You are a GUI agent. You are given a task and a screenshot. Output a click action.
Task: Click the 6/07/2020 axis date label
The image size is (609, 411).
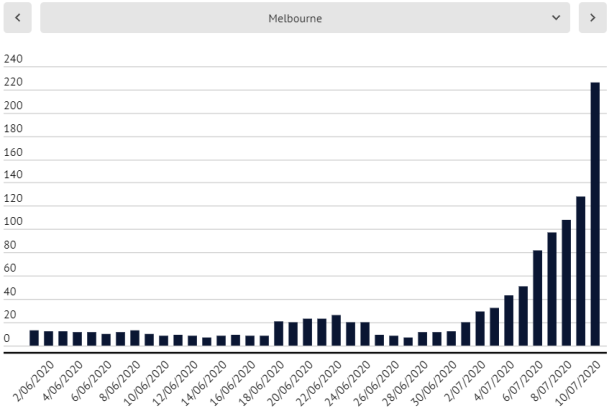pyautogui.click(x=523, y=381)
